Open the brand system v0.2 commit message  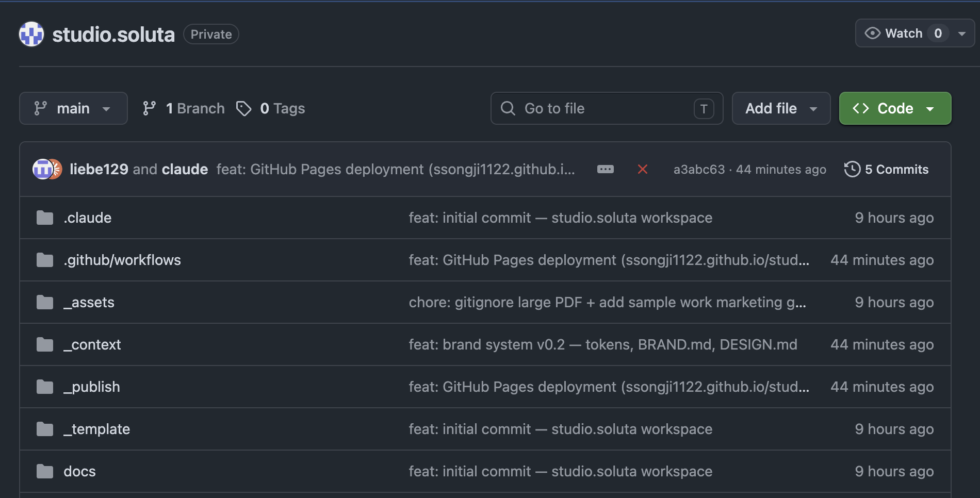tap(603, 344)
